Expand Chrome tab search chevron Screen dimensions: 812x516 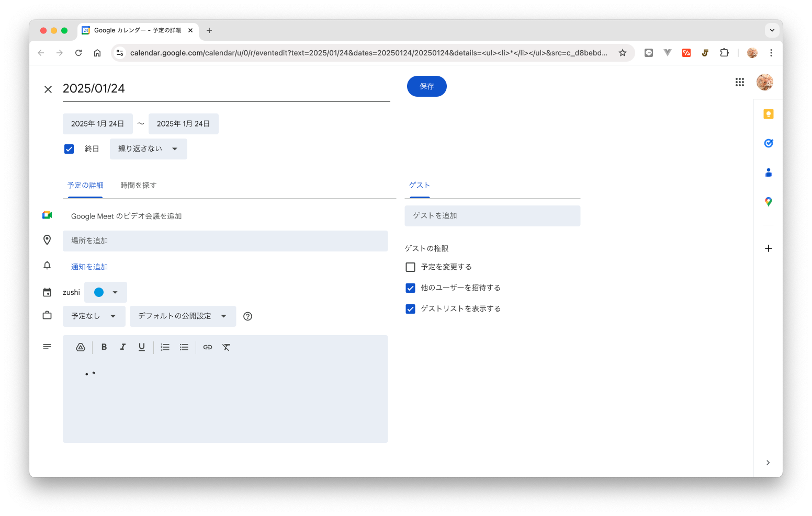click(772, 30)
